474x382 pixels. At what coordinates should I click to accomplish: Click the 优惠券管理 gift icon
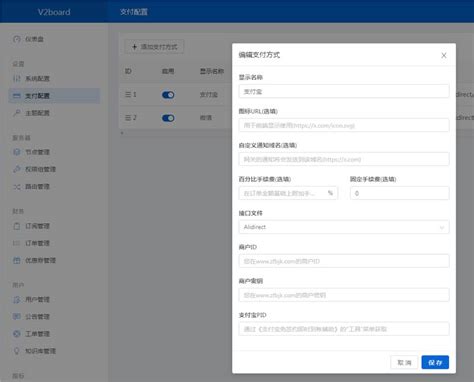17,260
